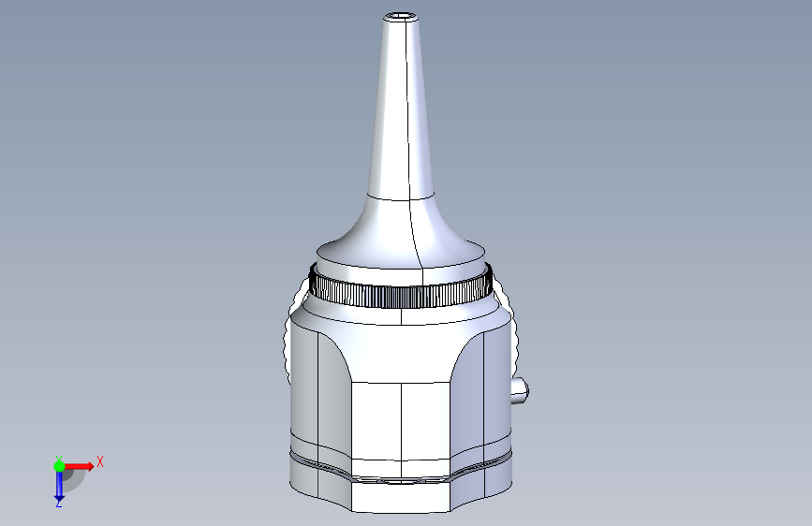
Task: Click the red X axis arrow on triad
Action: 79,466
